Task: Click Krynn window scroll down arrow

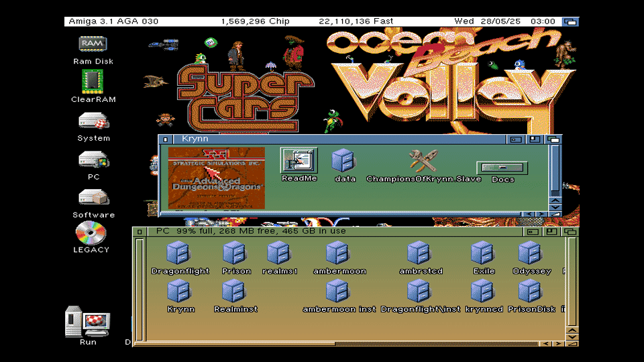Action: point(555,207)
